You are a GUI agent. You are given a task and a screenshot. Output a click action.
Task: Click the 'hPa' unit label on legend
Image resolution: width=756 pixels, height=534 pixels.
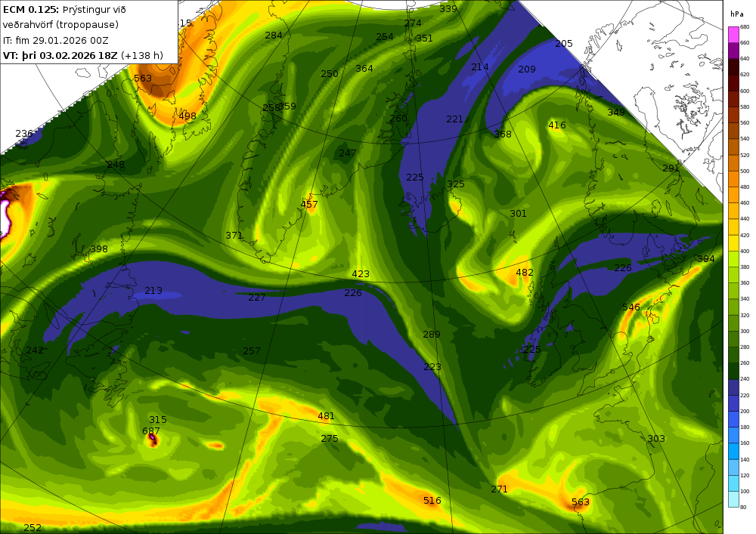click(x=737, y=14)
